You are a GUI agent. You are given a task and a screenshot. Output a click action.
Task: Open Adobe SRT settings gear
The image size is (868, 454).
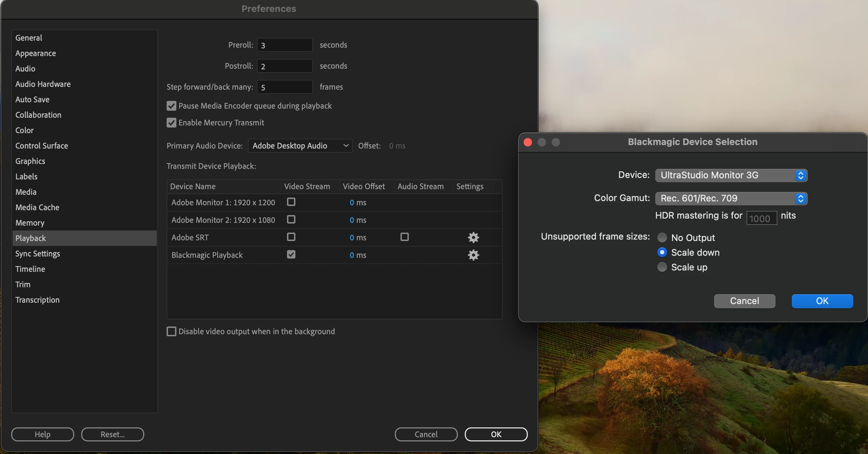pos(473,238)
